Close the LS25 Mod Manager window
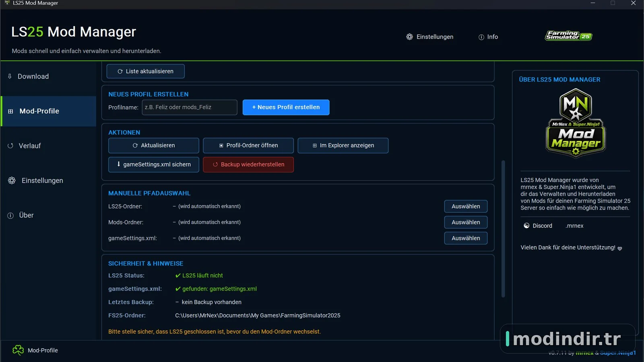Image resolution: width=644 pixels, height=362 pixels. coord(633,3)
